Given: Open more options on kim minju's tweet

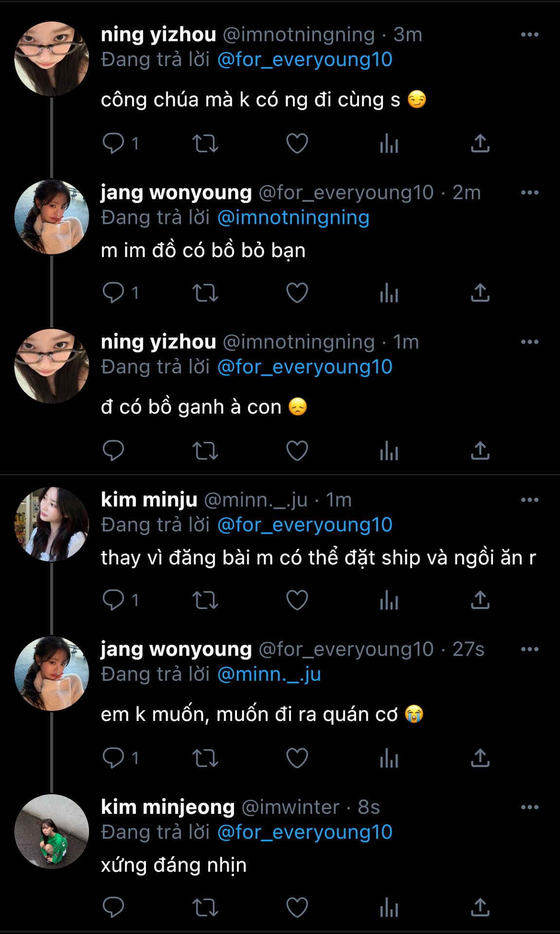Looking at the screenshot, I should (529, 500).
